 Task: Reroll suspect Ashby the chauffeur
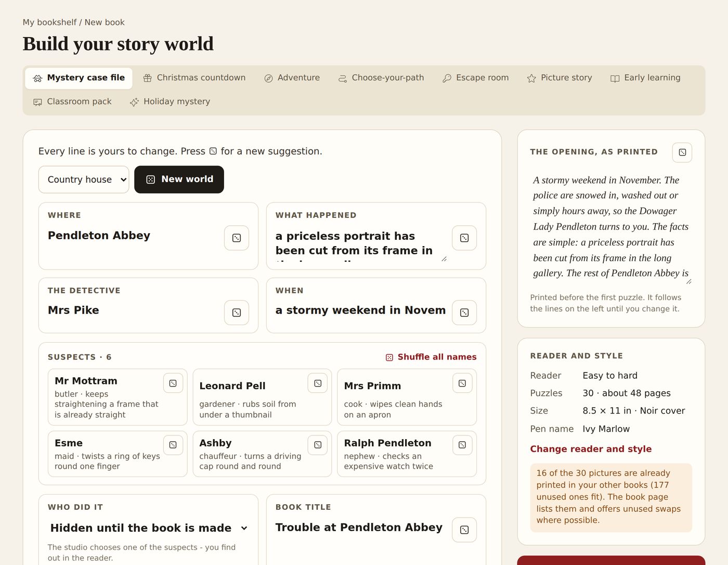click(318, 445)
